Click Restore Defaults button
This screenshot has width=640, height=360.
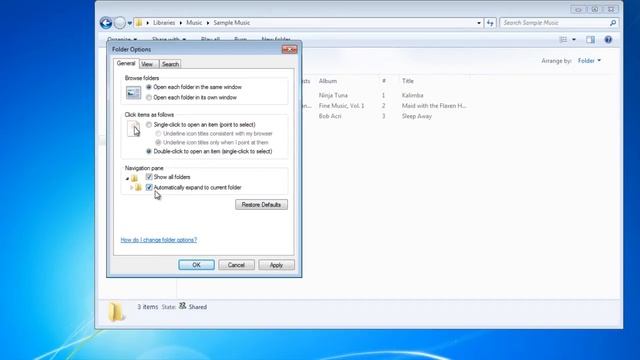point(261,204)
